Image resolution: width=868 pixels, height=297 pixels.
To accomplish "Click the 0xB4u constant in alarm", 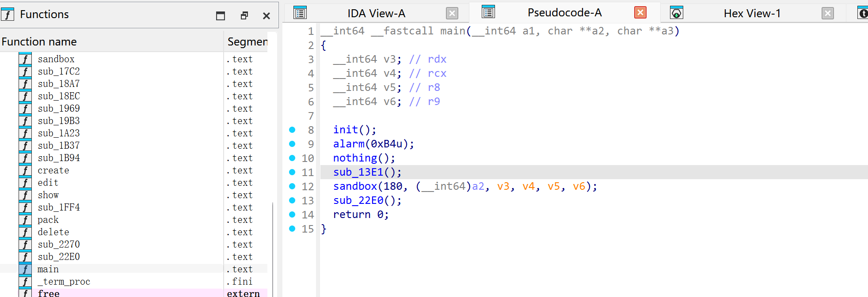I will (386, 144).
